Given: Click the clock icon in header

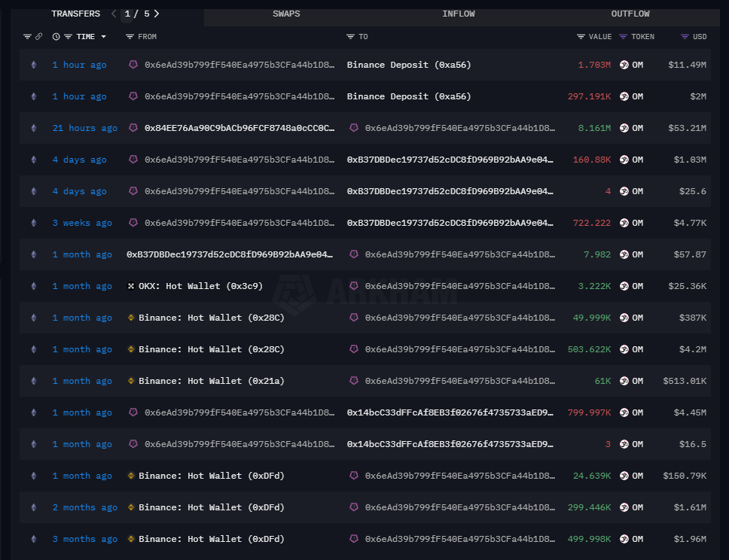Looking at the screenshot, I should coord(56,37).
